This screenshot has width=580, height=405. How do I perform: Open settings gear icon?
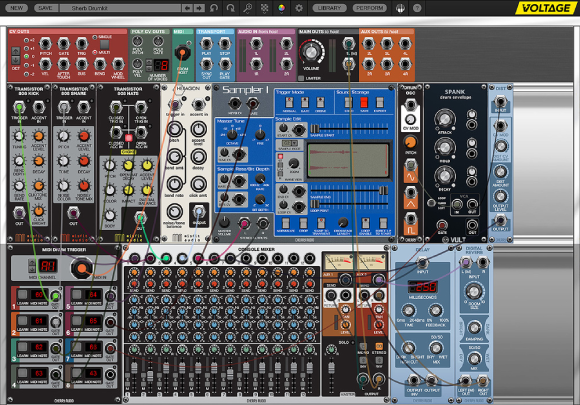(x=299, y=8)
